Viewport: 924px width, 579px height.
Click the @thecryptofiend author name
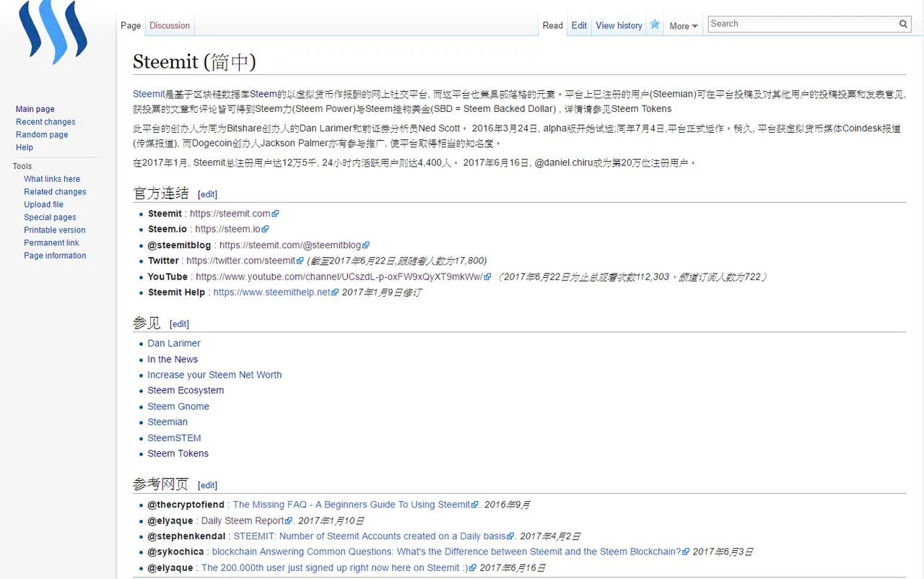click(186, 505)
